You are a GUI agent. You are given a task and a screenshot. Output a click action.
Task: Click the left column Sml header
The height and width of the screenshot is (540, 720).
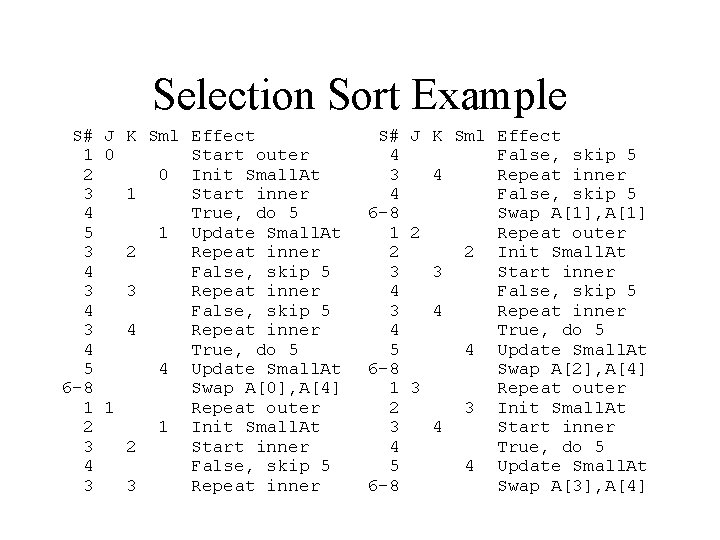(163, 136)
